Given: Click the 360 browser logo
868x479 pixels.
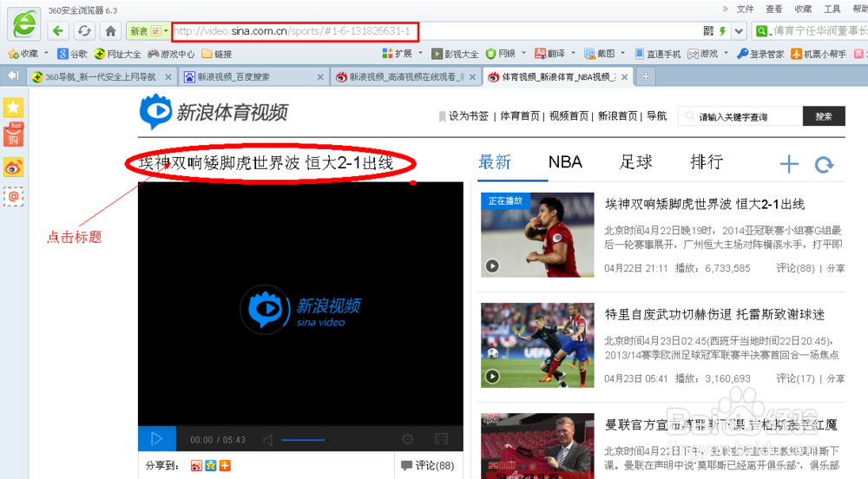Looking at the screenshot, I should [23, 23].
